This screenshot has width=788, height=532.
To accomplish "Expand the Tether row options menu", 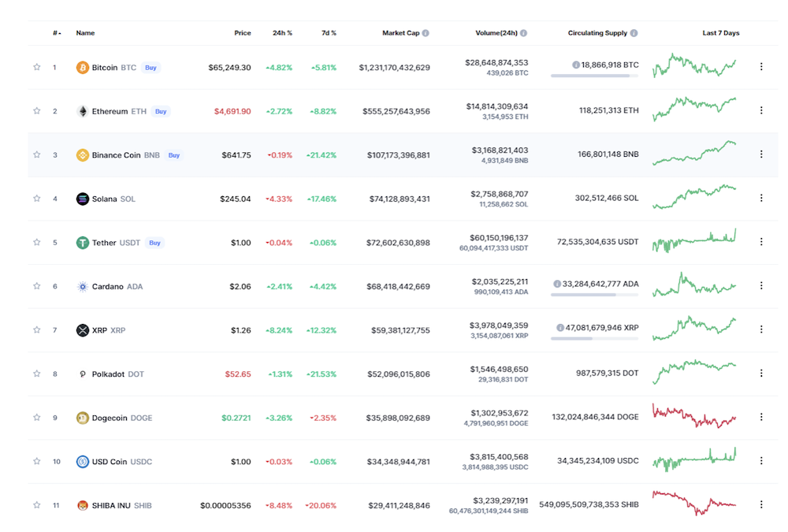I will [761, 242].
